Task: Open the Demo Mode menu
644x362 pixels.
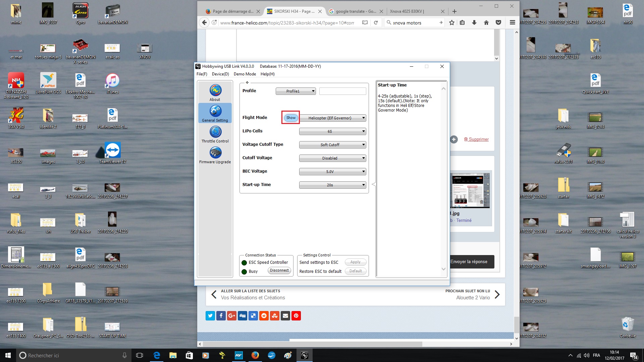Action: pos(245,74)
